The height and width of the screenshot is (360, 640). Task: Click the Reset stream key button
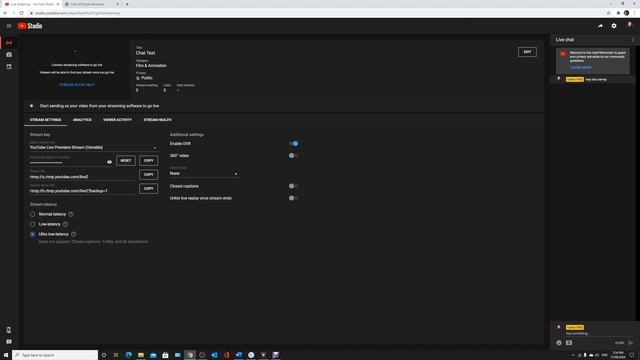(x=126, y=160)
